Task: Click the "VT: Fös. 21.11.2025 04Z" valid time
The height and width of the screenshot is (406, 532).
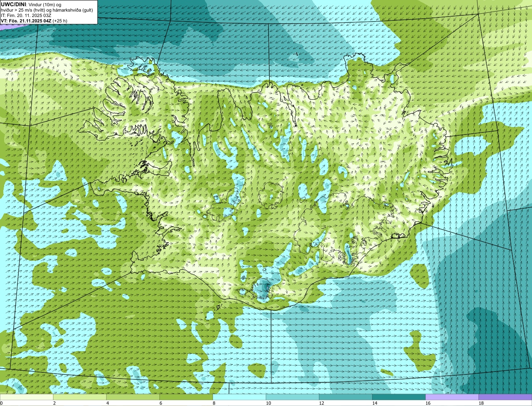Action: pos(26,20)
